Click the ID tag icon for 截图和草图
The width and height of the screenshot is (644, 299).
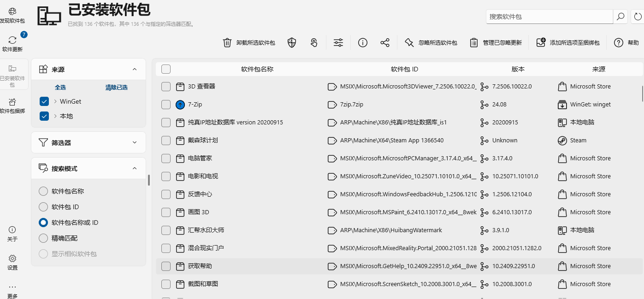click(x=332, y=284)
